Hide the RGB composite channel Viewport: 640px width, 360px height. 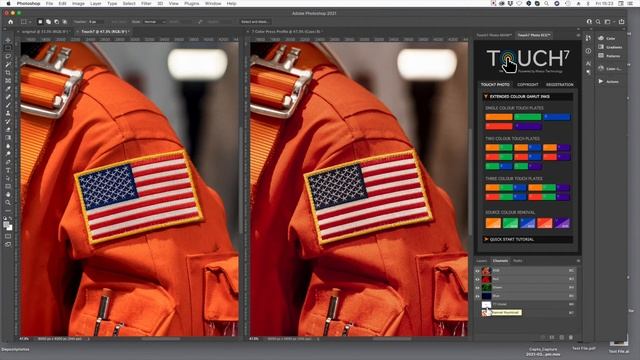tap(477, 271)
